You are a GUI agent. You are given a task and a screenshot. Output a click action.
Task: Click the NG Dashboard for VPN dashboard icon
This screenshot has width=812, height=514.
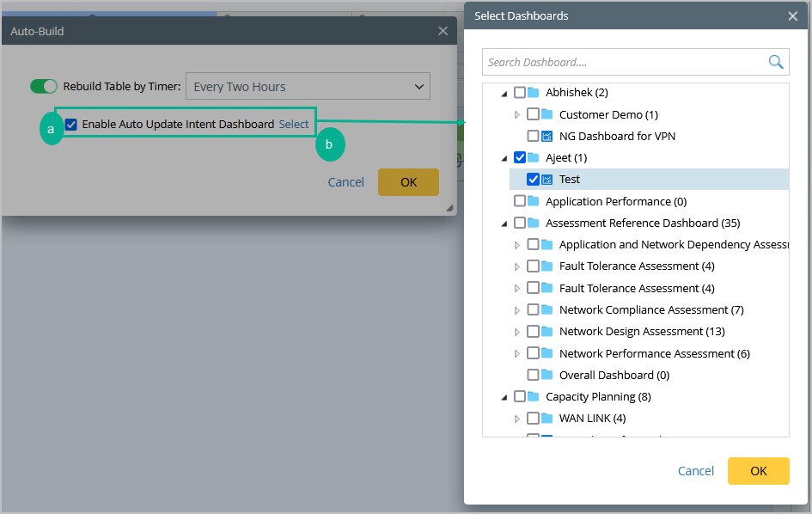click(546, 136)
